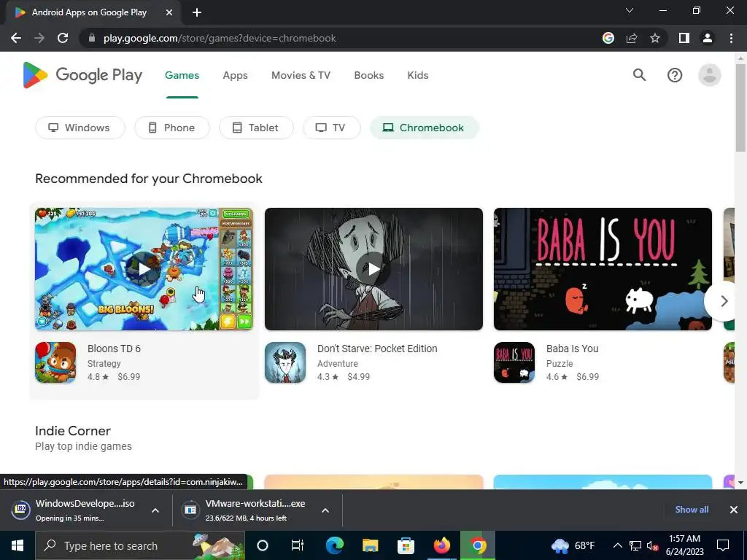The width and height of the screenshot is (747, 560).
Task: Open the search magnifier in Google Play
Action: [639, 75]
